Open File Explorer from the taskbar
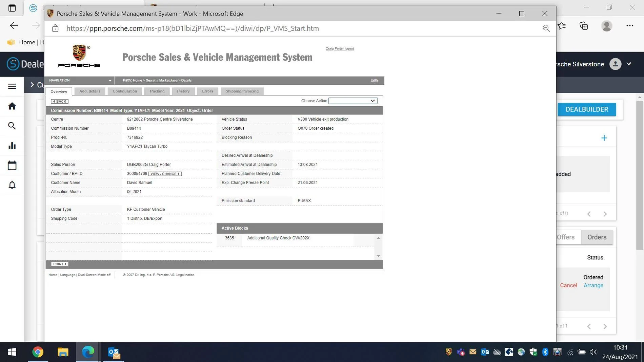This screenshot has width=644, height=362. tap(63, 352)
